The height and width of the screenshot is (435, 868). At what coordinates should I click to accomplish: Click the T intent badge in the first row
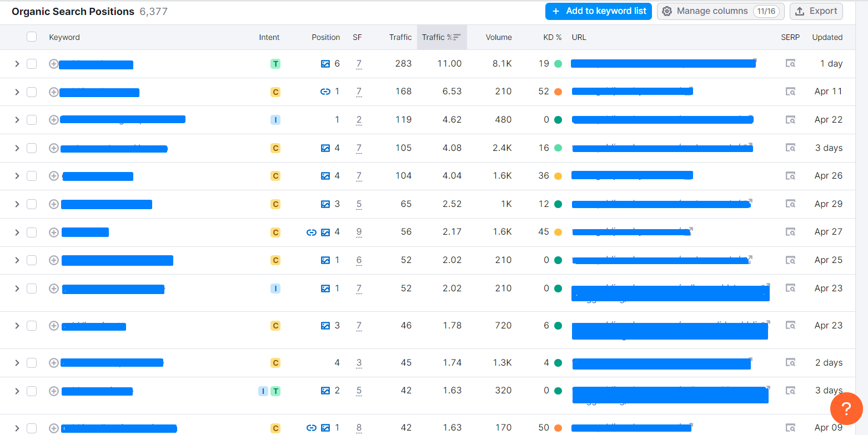pyautogui.click(x=275, y=64)
